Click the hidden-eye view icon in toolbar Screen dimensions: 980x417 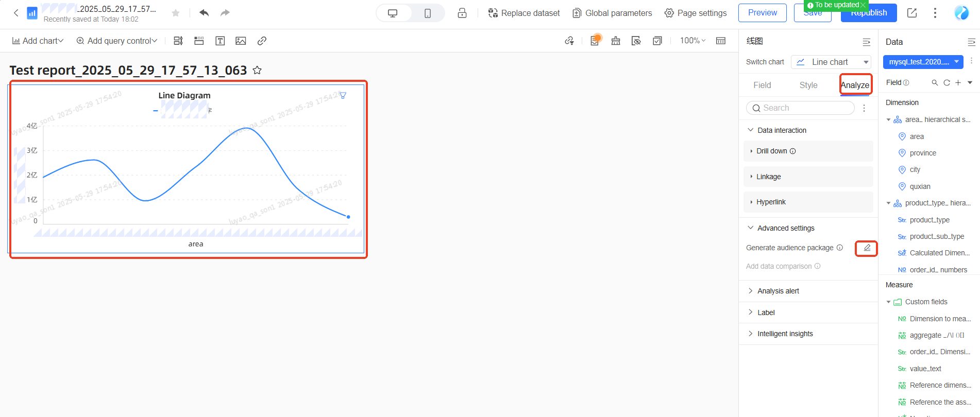(636, 41)
